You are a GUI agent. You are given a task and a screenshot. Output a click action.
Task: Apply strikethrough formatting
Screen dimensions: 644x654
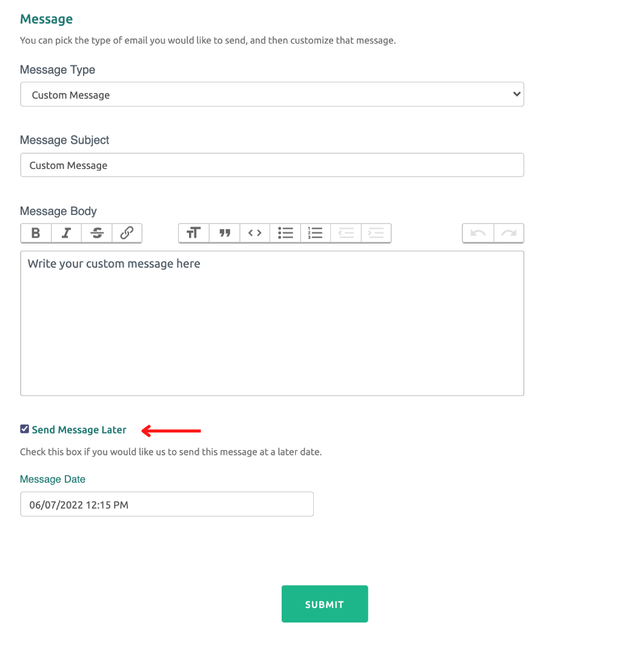[x=97, y=233]
